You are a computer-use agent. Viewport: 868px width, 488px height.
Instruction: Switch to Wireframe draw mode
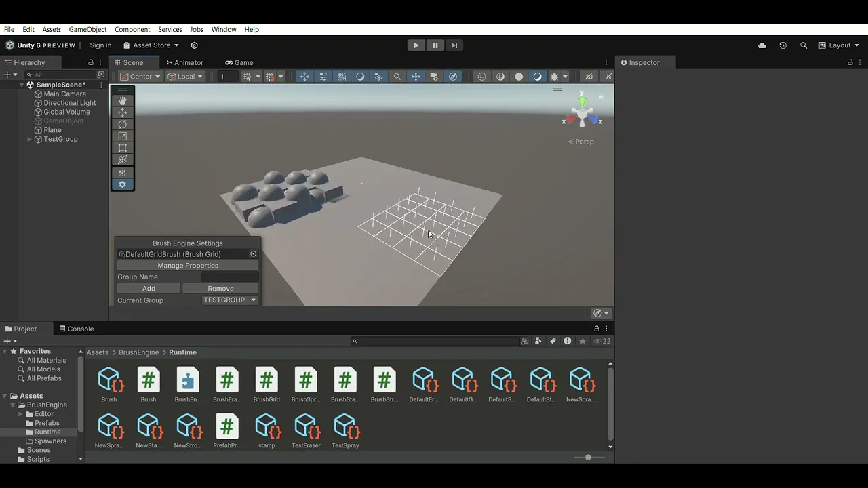(482, 77)
